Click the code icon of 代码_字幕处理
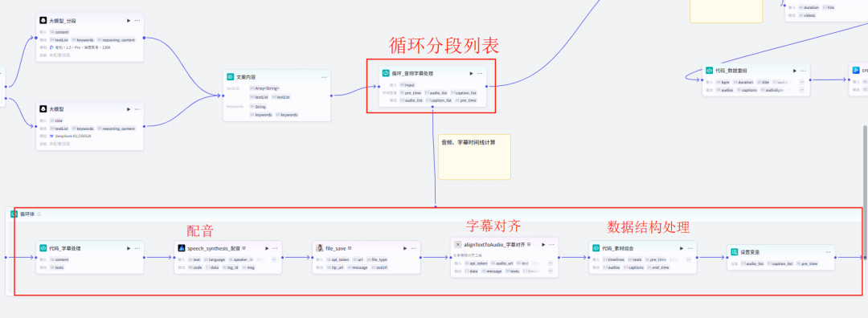Image resolution: width=868 pixels, height=318 pixels. point(43,248)
